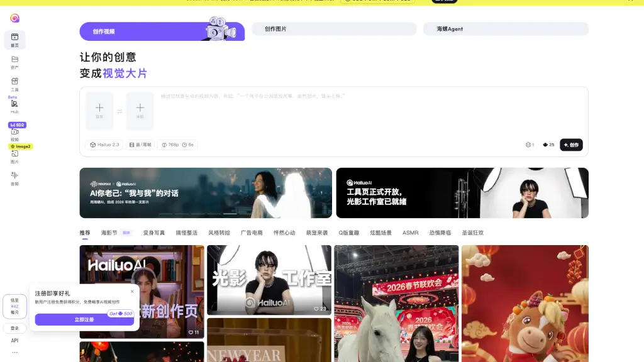Click the 立即注册 register button
Screen dimensions: 644x362
[x=84, y=320]
